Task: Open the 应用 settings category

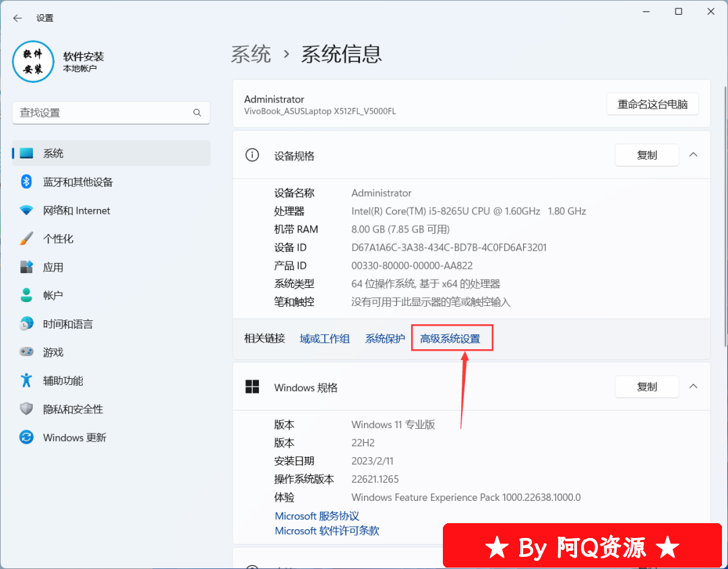Action: tap(111, 267)
